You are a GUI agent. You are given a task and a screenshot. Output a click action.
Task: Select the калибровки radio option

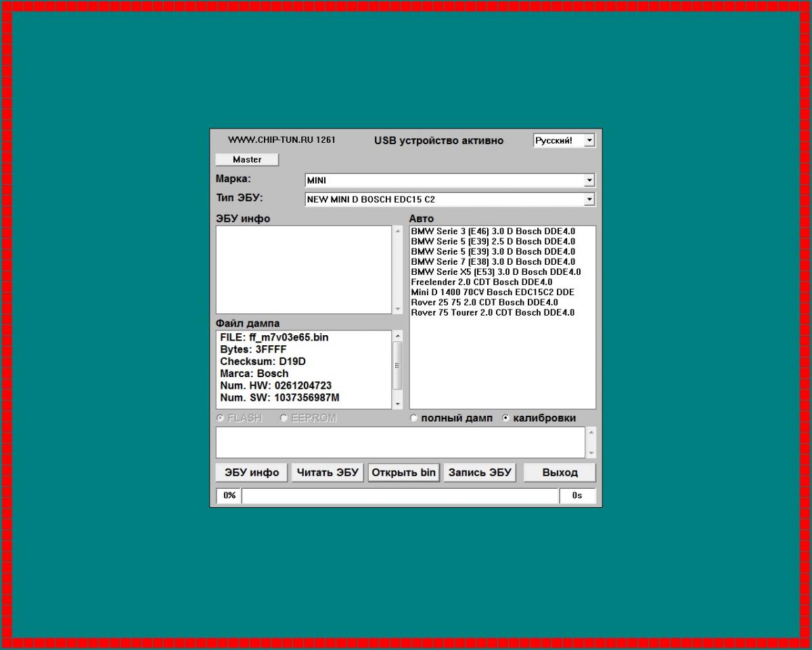[539, 418]
